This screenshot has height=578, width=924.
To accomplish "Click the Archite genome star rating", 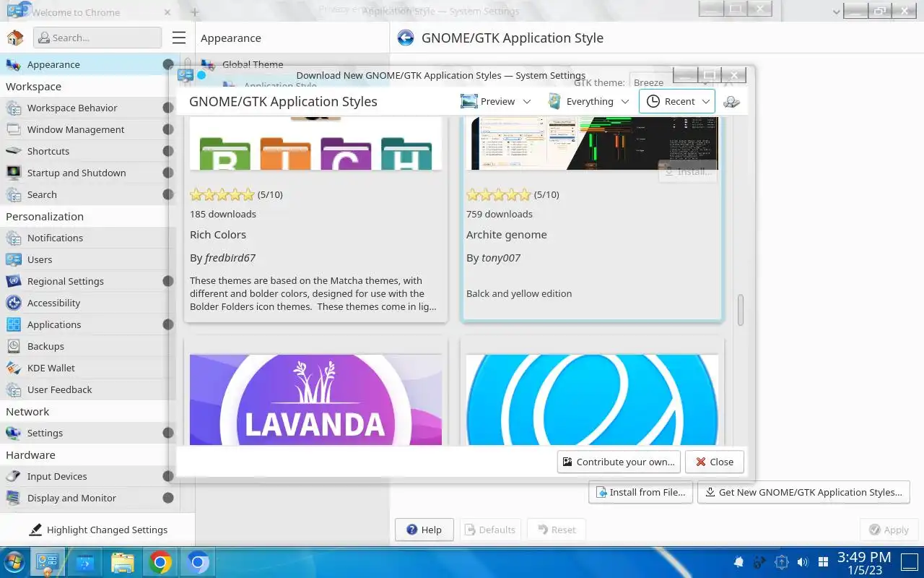I will [x=499, y=194].
